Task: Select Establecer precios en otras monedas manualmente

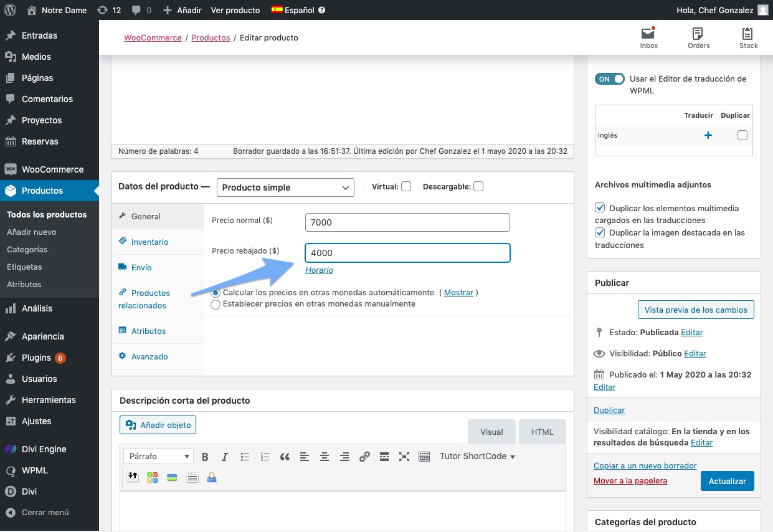Action: tap(216, 305)
